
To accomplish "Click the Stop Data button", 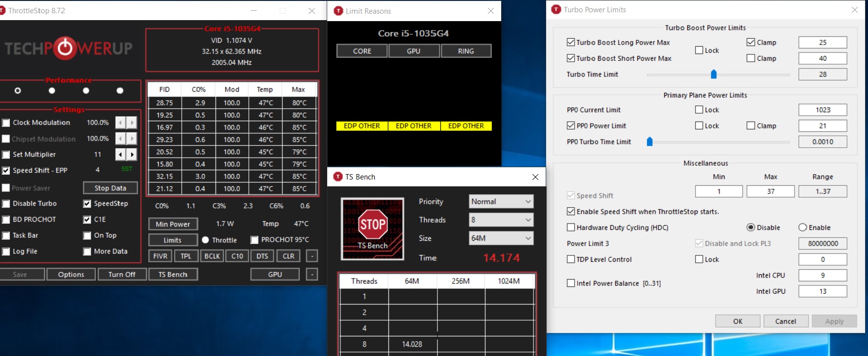I will point(110,188).
